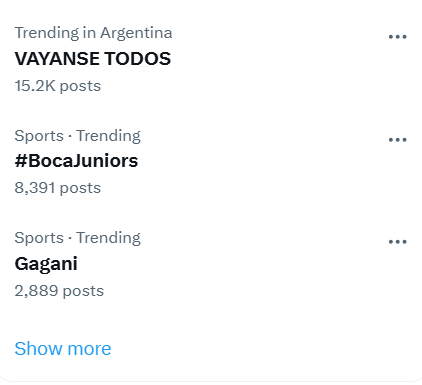Image resolution: width=422 pixels, height=385 pixels.
Task: Click the 2,889 posts count
Action: (59, 291)
